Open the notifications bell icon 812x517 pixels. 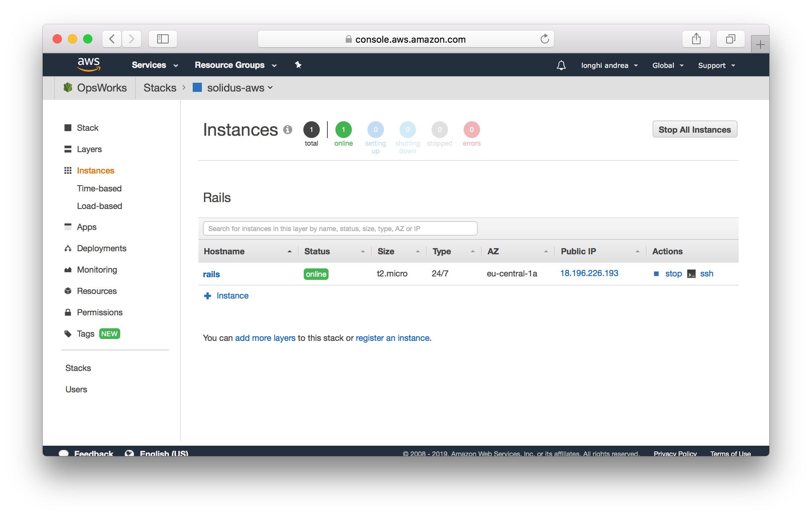(x=561, y=65)
